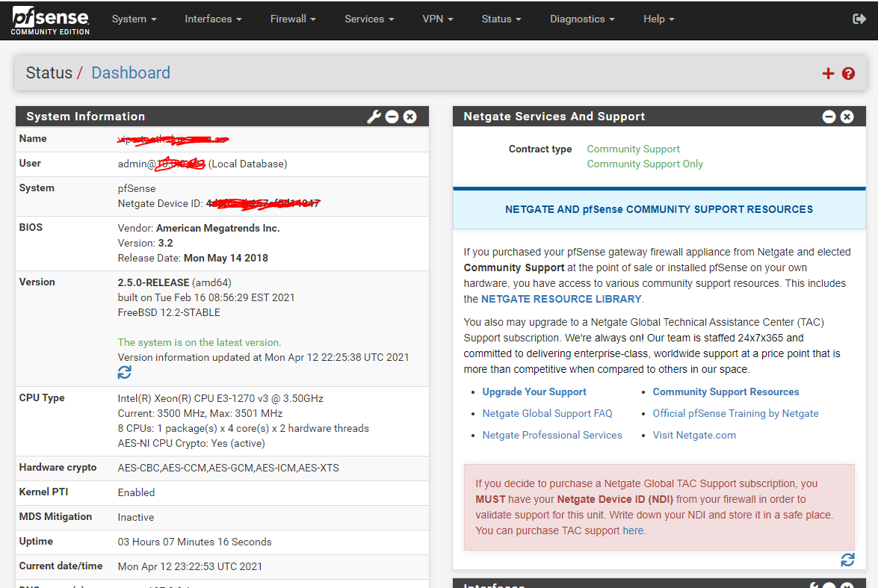The width and height of the screenshot is (878, 588).
Task: Click the American Megatrends Inc. vendor text
Action: (x=218, y=228)
